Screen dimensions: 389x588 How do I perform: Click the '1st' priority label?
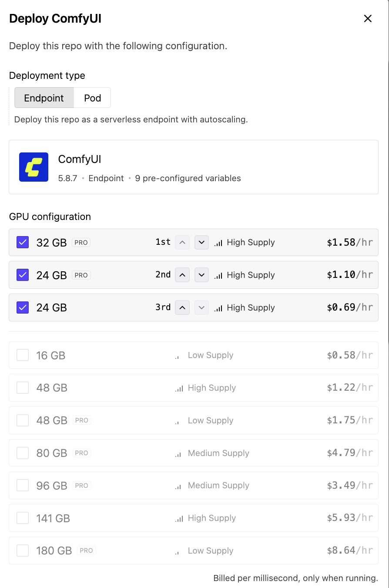click(x=163, y=242)
